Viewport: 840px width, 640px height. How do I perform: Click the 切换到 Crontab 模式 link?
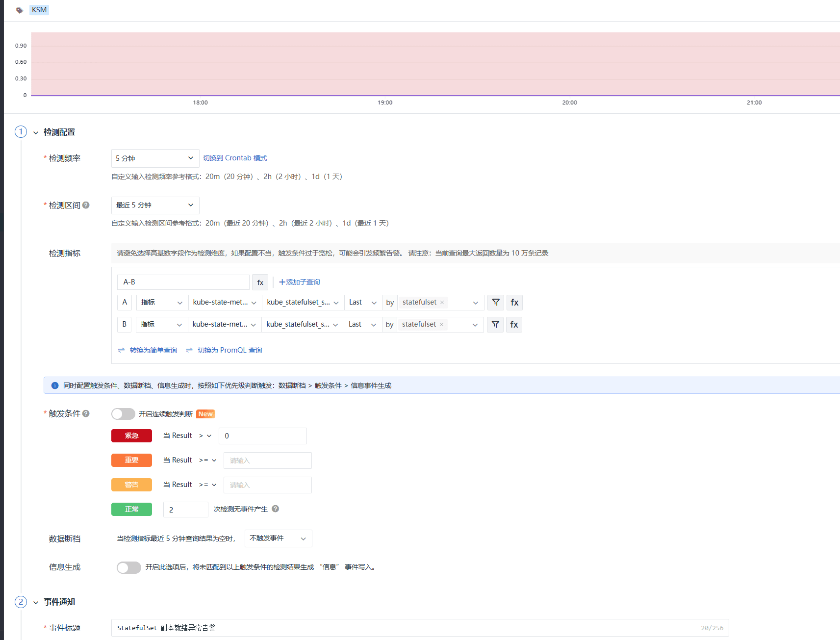click(x=235, y=158)
